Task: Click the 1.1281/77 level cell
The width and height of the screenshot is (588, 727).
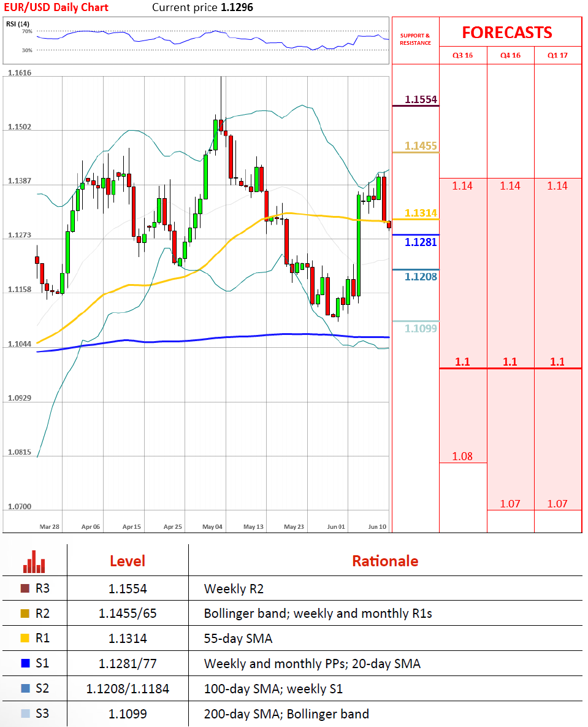Action: pos(128,663)
